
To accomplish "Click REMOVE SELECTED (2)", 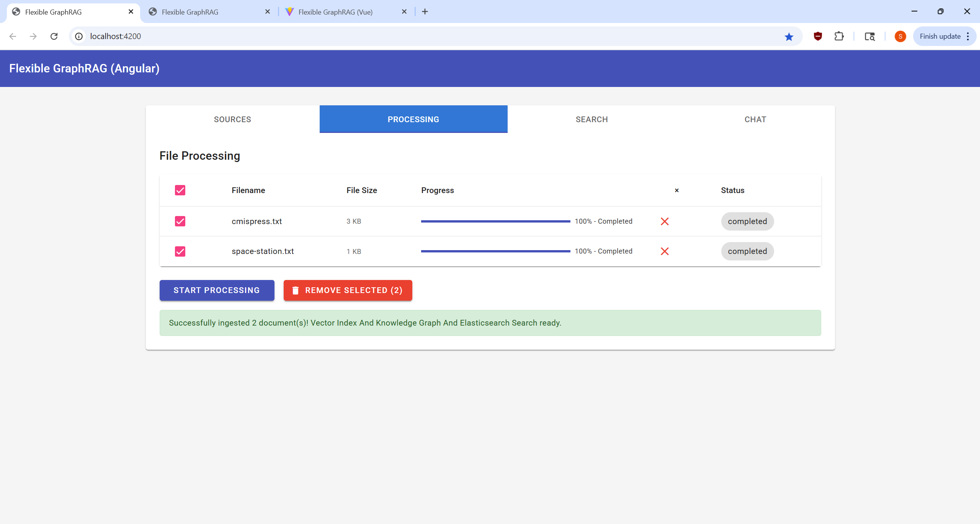I will [348, 290].
